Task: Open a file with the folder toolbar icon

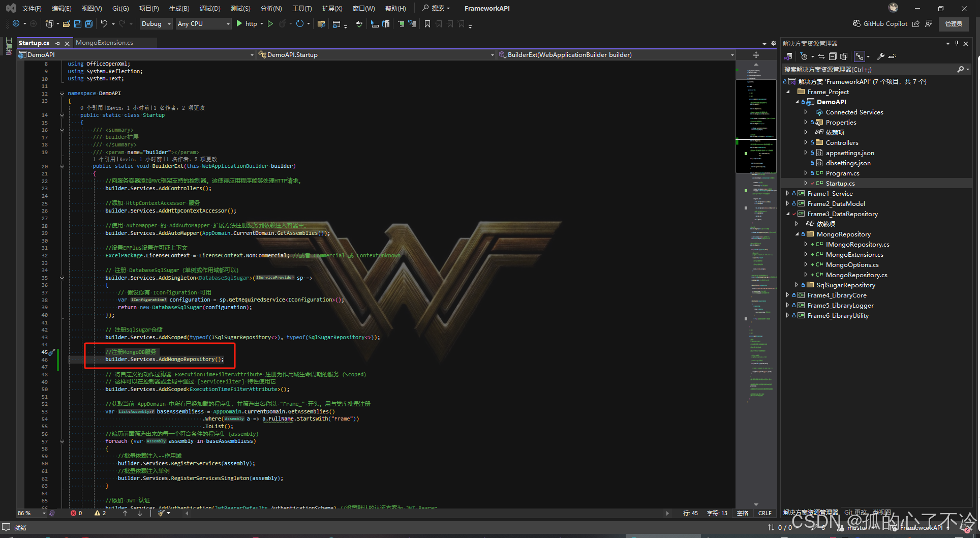Action: coord(67,23)
